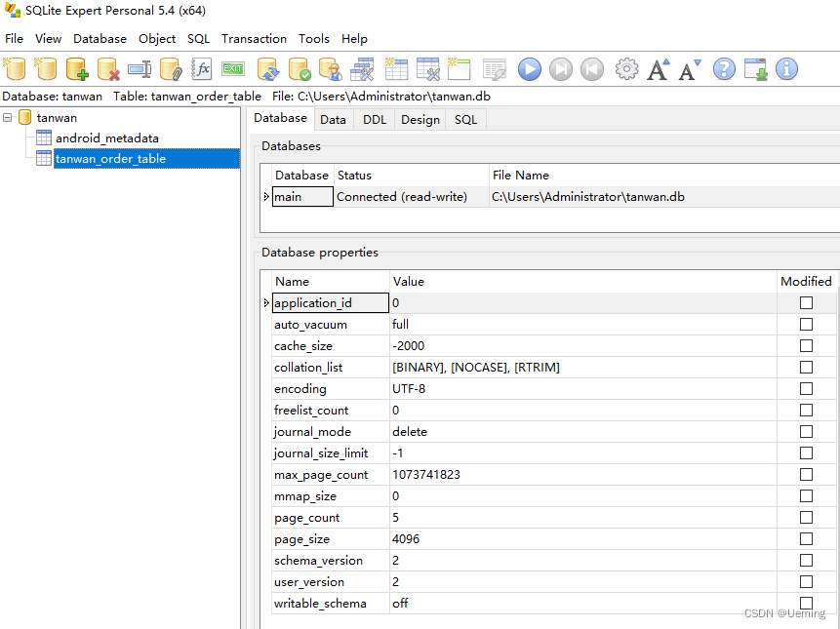This screenshot has width=840, height=629.
Task: Select the android_metadata table
Action: 106,138
